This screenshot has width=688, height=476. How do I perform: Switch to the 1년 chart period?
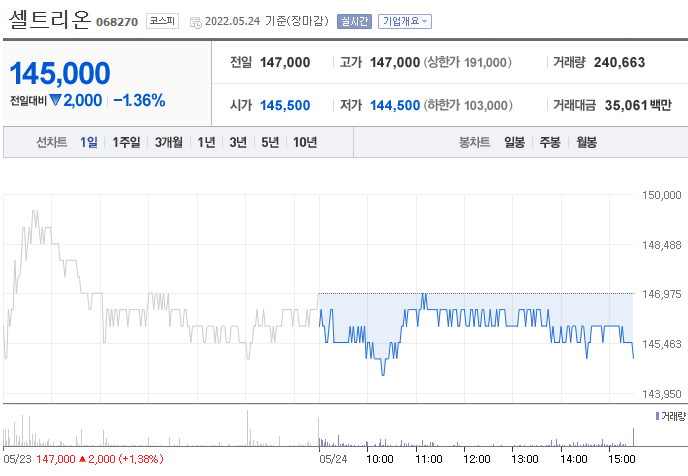click(206, 142)
